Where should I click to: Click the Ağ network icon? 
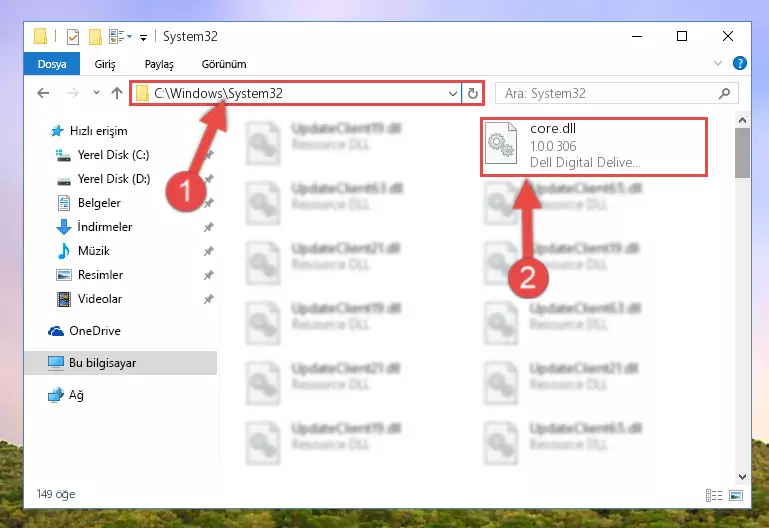pyautogui.click(x=56, y=395)
